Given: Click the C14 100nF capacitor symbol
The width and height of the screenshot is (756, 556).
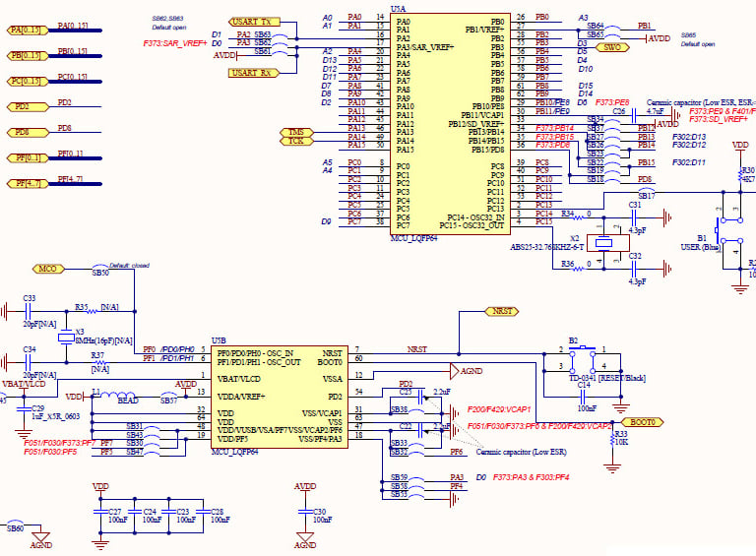Looking at the screenshot, I should click(583, 397).
